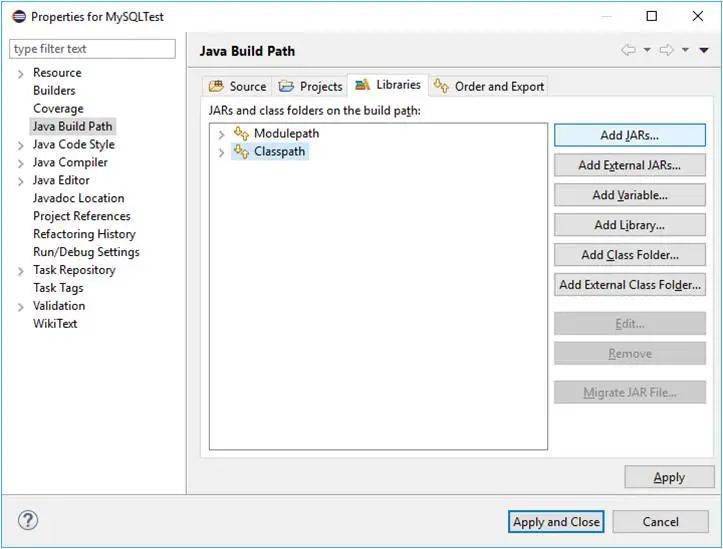Open the help question mark icon

click(28, 520)
